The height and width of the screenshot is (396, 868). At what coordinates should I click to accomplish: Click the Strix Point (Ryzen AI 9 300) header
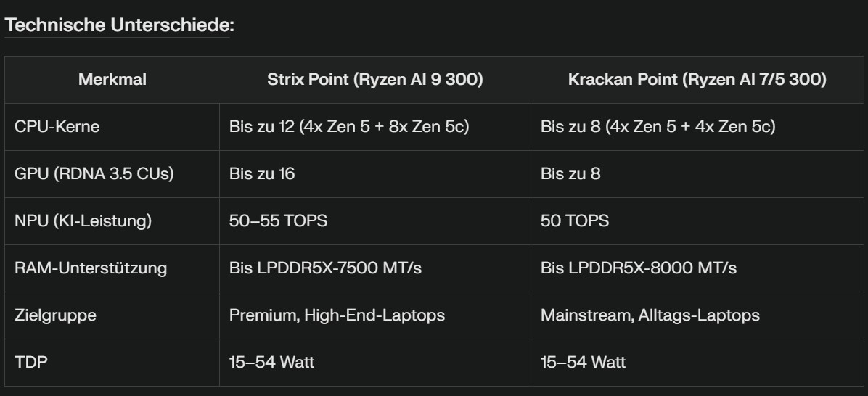click(x=374, y=80)
